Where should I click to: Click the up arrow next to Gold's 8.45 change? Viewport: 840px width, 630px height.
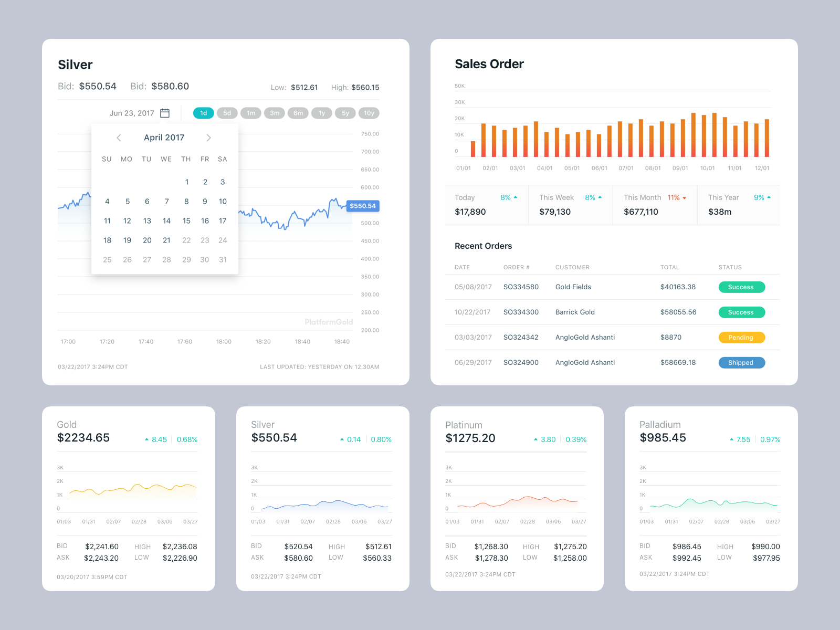147,439
